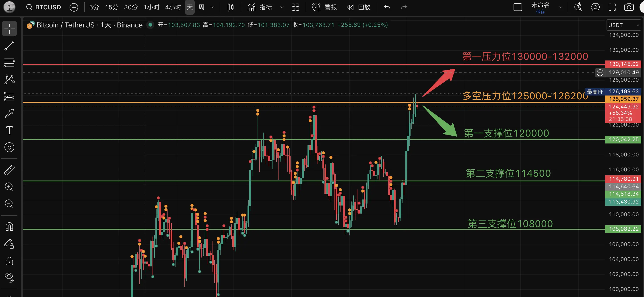Click the 警报 alert button
The image size is (644, 297).
tap(325, 7)
